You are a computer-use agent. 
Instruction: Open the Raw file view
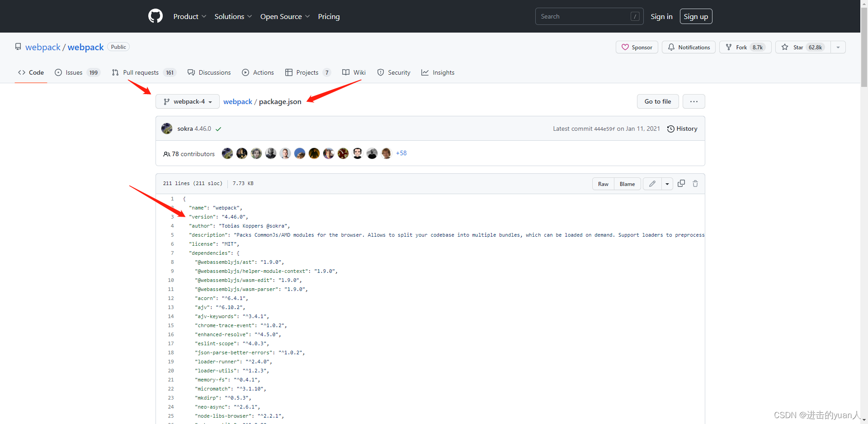[x=603, y=184]
